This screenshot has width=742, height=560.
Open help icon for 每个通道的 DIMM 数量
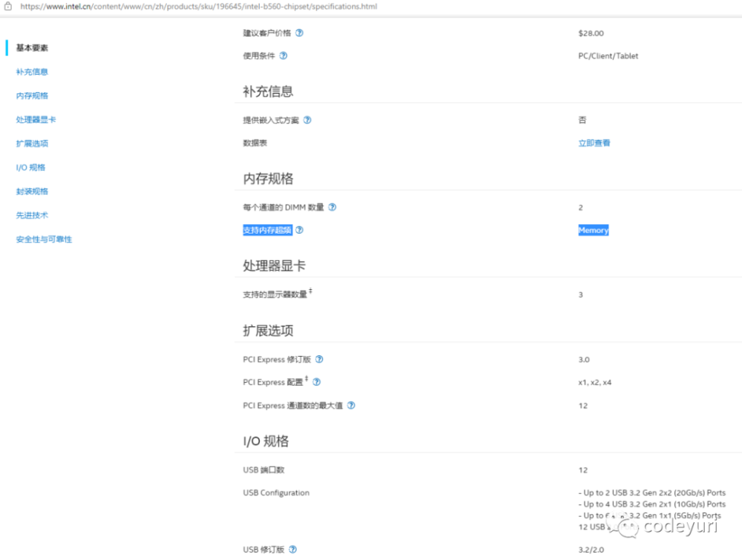click(332, 207)
